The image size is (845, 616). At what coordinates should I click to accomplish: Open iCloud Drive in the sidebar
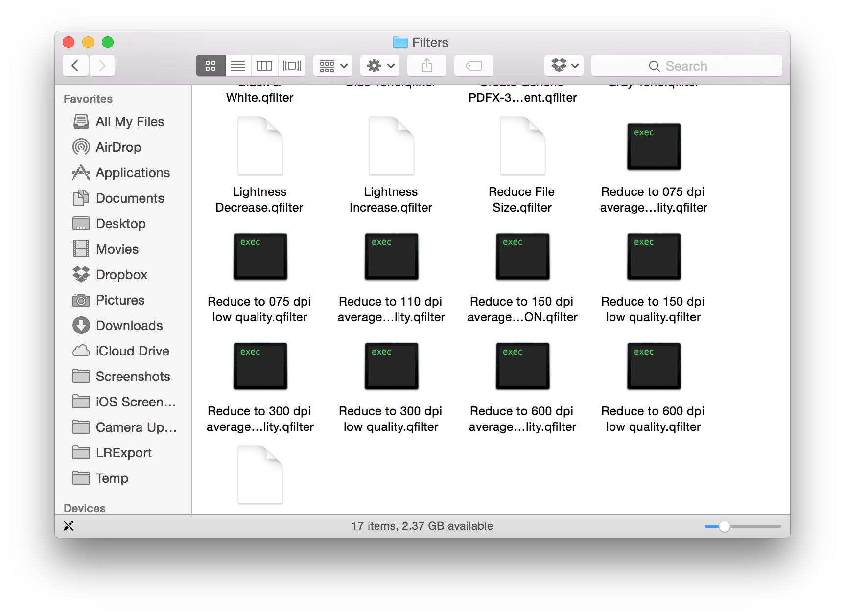tap(132, 351)
